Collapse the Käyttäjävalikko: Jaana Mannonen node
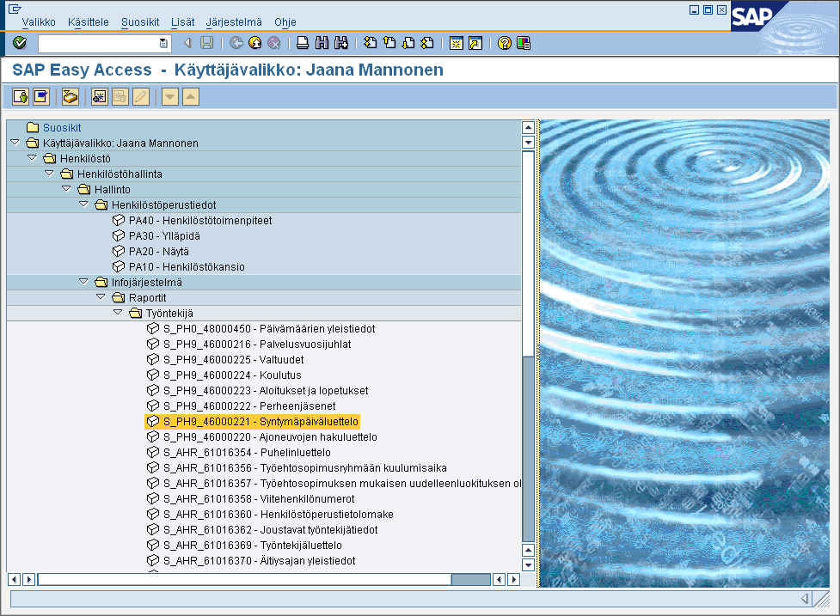The image size is (840, 616). (x=15, y=143)
